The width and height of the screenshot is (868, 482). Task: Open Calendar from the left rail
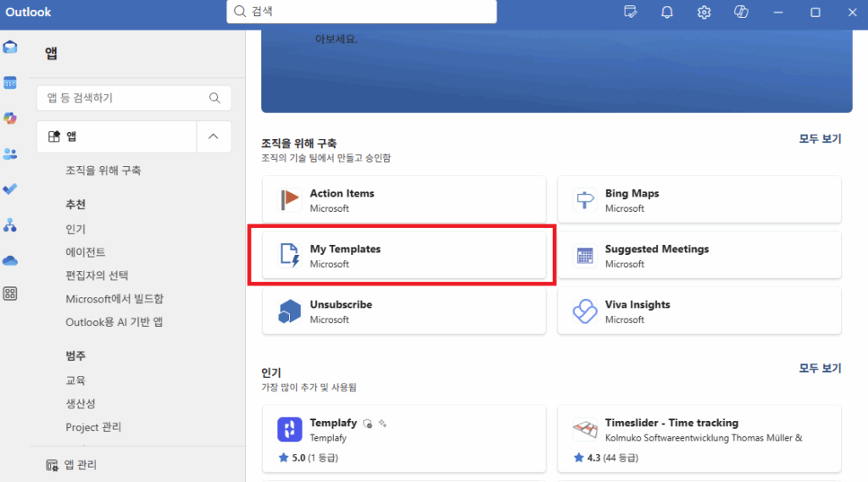(x=10, y=83)
